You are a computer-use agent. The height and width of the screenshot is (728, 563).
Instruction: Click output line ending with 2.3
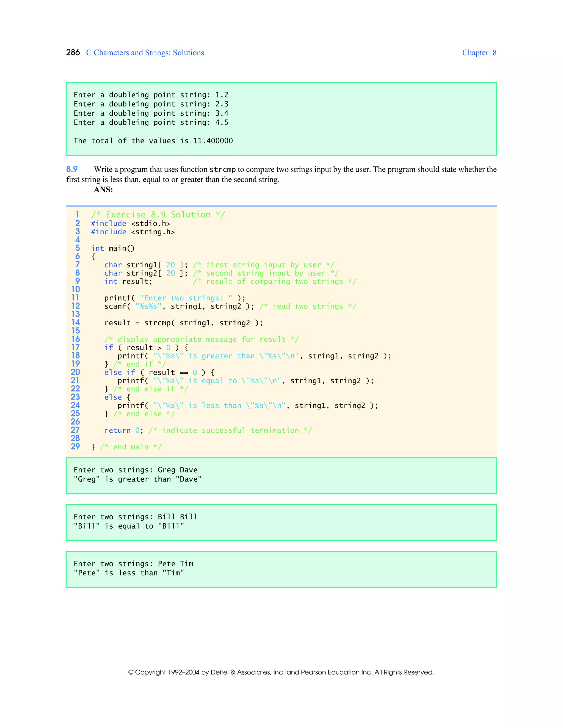tap(151, 104)
